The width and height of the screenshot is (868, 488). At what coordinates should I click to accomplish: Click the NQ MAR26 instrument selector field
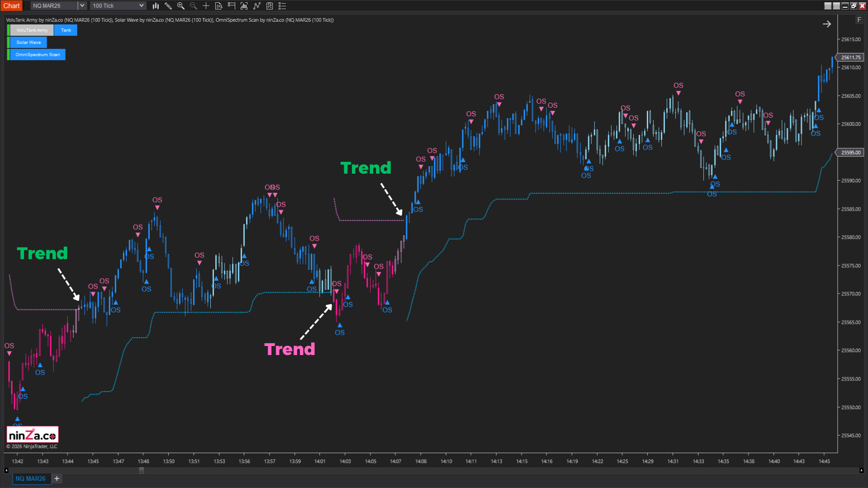(54, 6)
